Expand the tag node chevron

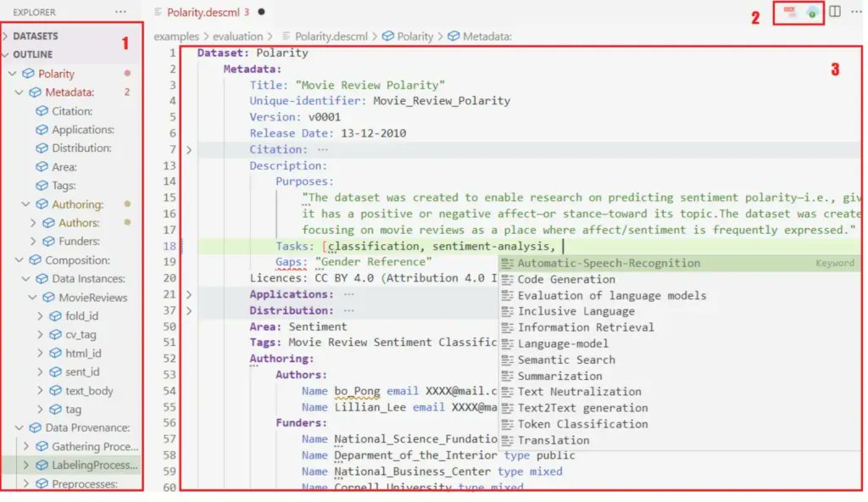click(40, 410)
